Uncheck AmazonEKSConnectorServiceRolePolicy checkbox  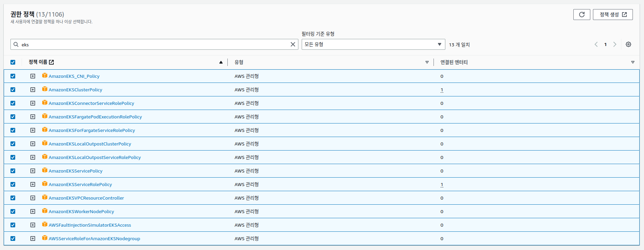tap(13, 103)
